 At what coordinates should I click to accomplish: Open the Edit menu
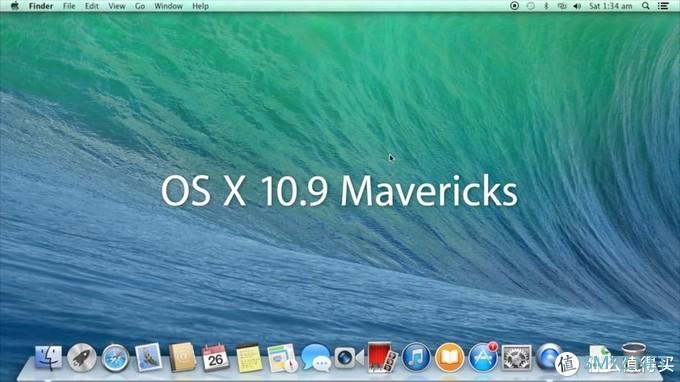tap(92, 6)
